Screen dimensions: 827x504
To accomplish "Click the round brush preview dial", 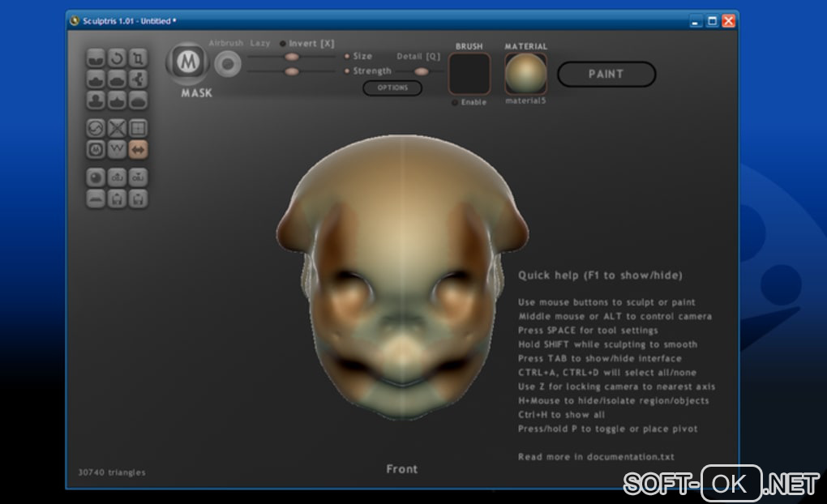I will coord(228,64).
